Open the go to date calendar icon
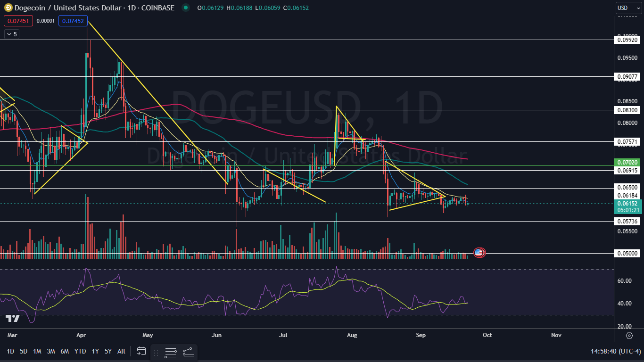Screen dimensions: 644x362 tap(141, 351)
